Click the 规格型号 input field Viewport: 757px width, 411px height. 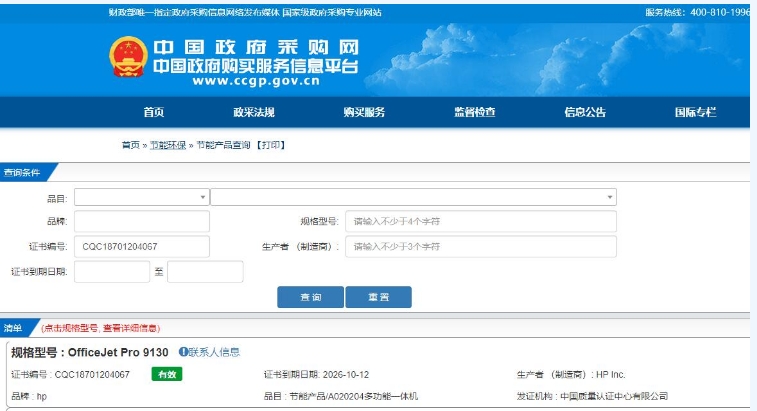[481, 221]
